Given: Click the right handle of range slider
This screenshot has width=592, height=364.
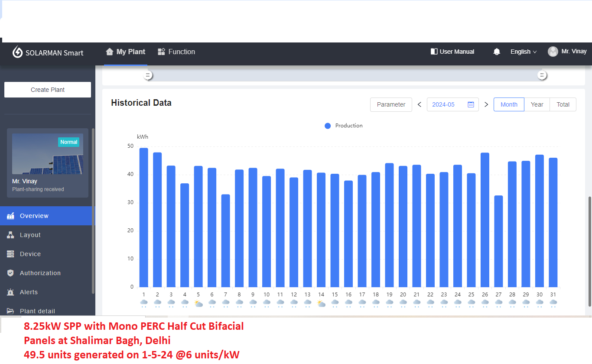Looking at the screenshot, I should click(x=542, y=75).
